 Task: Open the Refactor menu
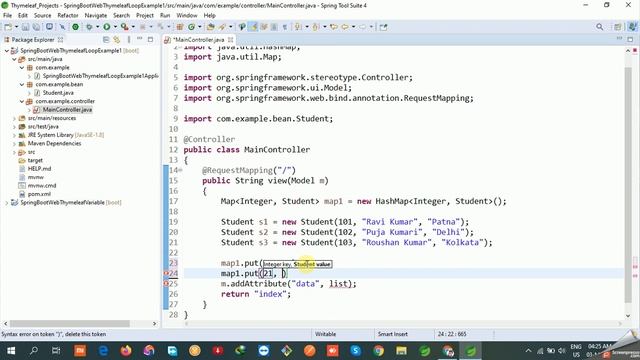pos(68,16)
